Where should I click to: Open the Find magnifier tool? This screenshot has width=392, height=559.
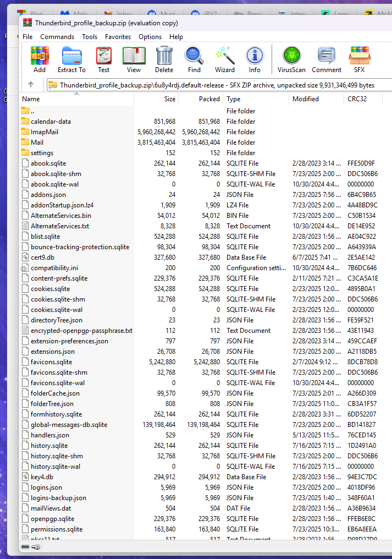194,59
